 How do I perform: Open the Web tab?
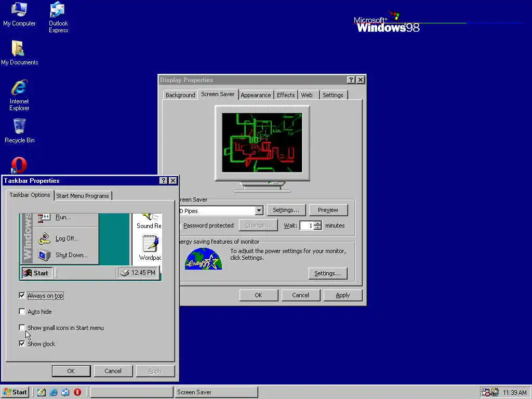[x=307, y=95]
